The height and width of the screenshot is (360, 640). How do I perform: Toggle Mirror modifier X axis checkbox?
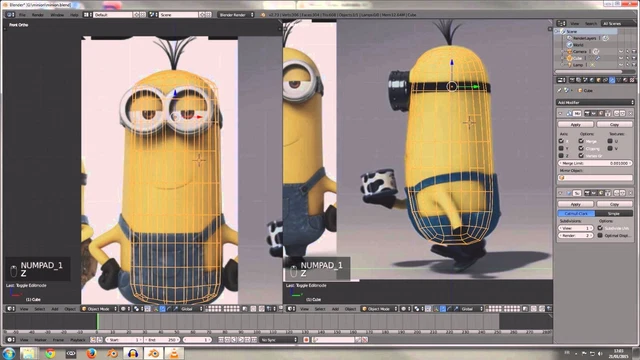pos(561,141)
